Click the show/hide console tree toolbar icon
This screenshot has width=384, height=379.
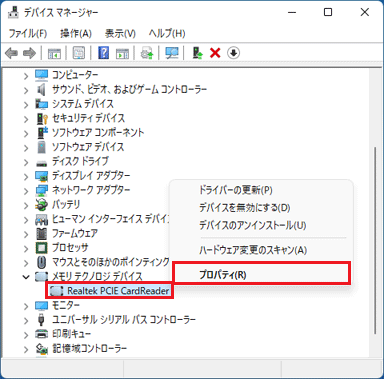click(54, 53)
